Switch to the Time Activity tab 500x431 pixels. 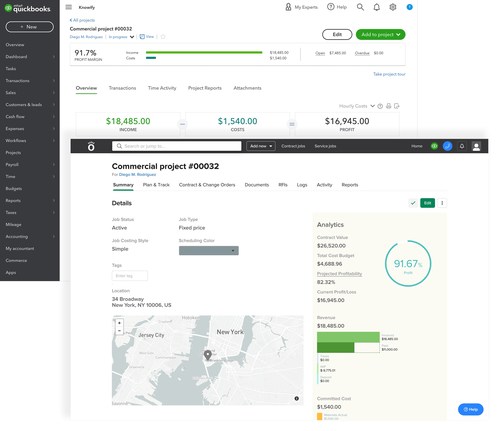click(162, 88)
